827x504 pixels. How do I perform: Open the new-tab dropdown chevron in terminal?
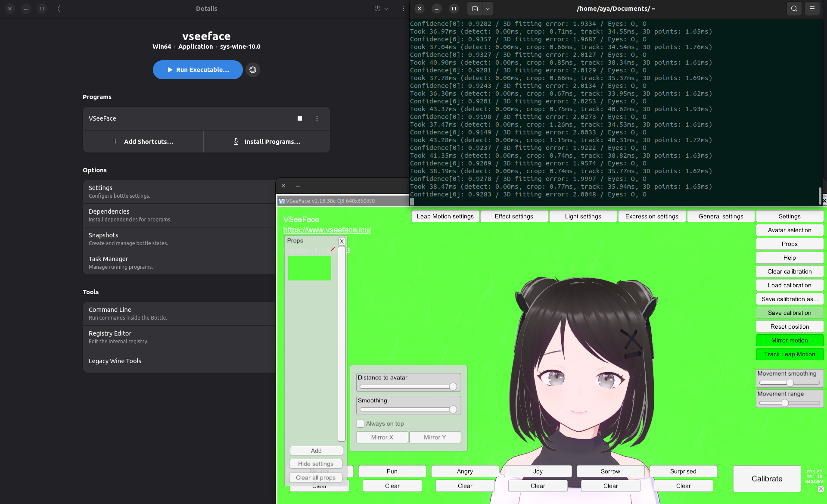click(487, 9)
